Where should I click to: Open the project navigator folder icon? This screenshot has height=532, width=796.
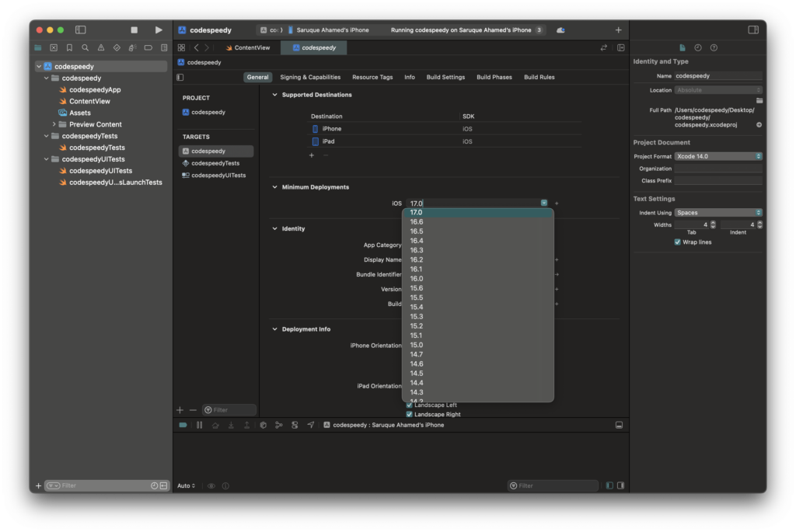[38, 47]
